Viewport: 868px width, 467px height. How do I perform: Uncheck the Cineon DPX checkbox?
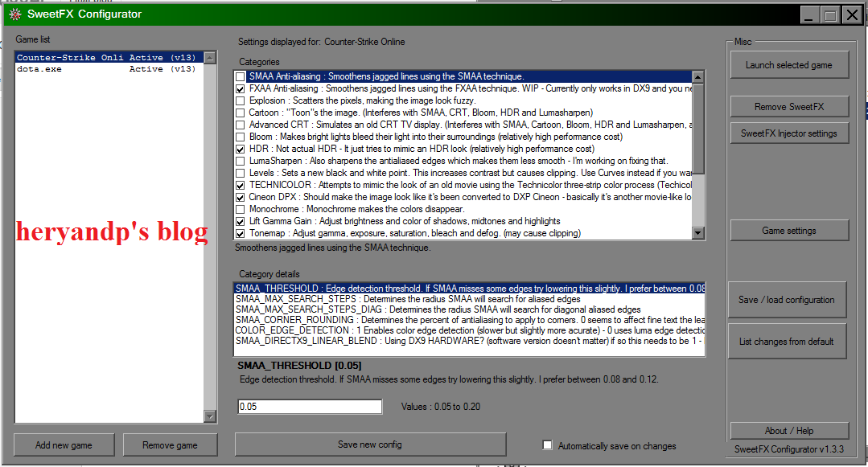pos(241,198)
